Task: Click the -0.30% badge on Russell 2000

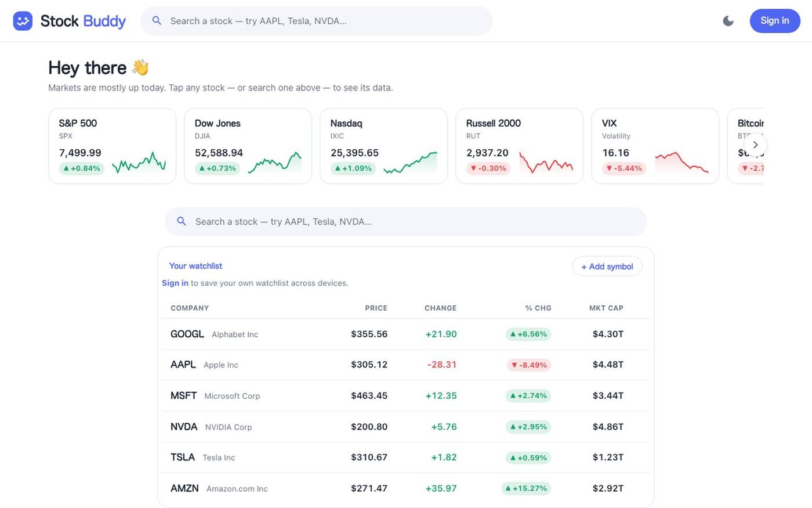Action: pyautogui.click(x=488, y=168)
